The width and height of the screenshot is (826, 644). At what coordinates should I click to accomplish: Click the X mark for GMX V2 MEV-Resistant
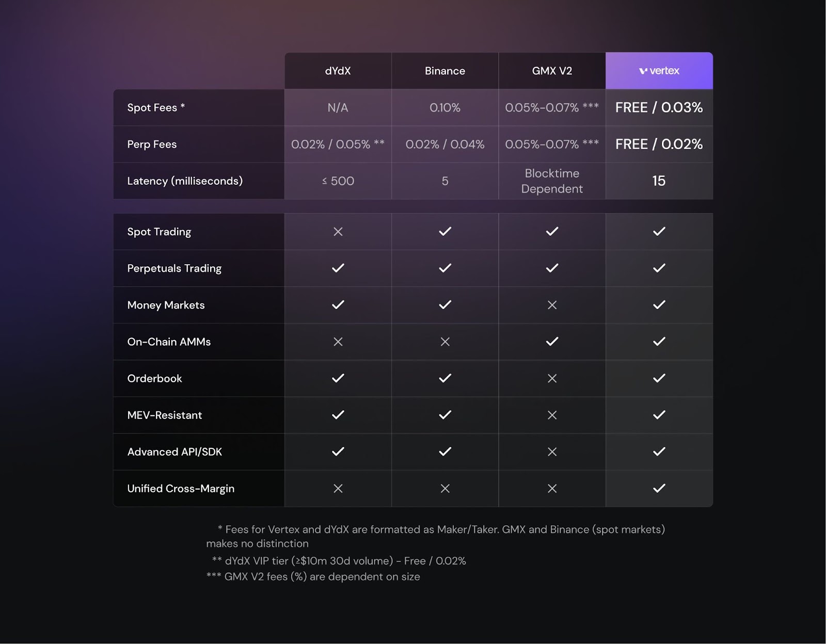(x=552, y=415)
